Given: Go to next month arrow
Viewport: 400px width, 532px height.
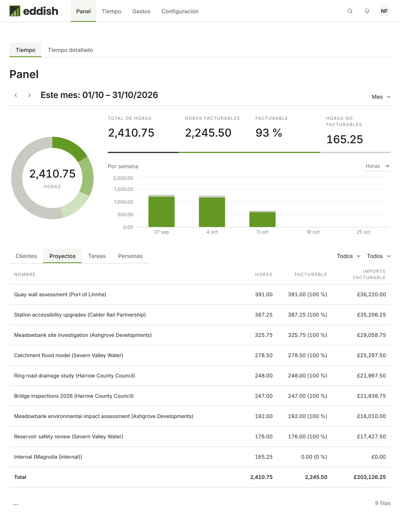Looking at the screenshot, I should (30, 95).
